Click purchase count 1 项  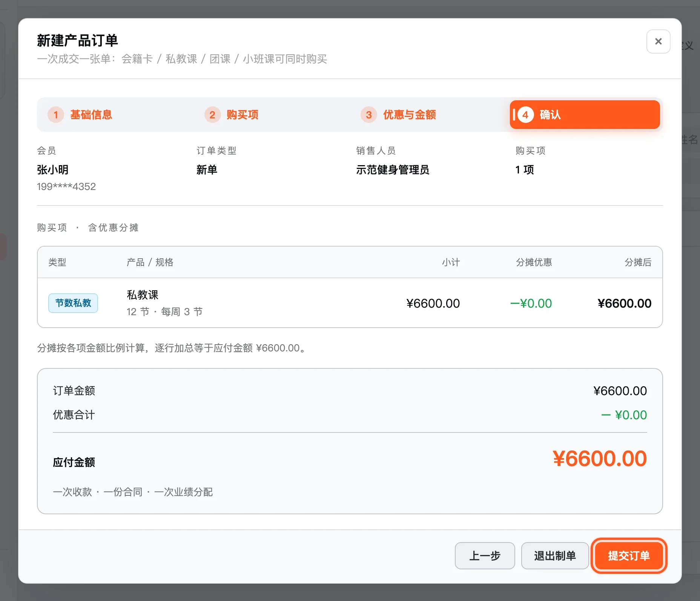pyautogui.click(x=525, y=170)
